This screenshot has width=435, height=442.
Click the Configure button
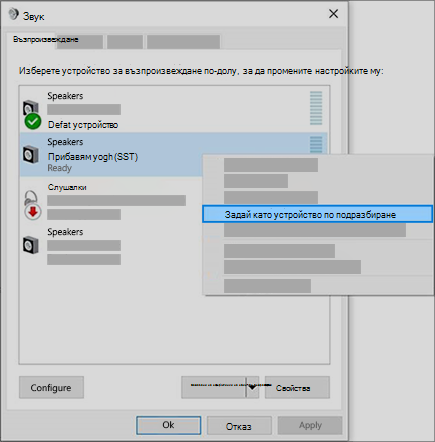(51, 387)
